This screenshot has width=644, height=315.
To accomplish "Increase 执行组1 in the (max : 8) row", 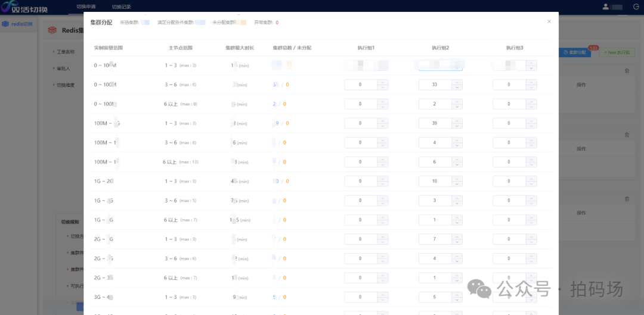I will pos(383,101).
